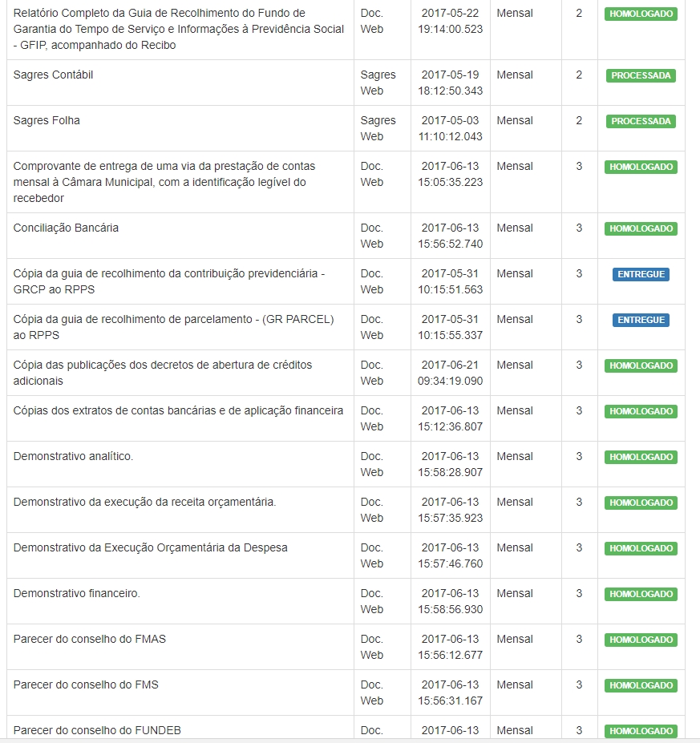Image resolution: width=700 pixels, height=743 pixels.
Task: Click the PROCESSADA badge for Sagres Folha
Action: point(641,121)
